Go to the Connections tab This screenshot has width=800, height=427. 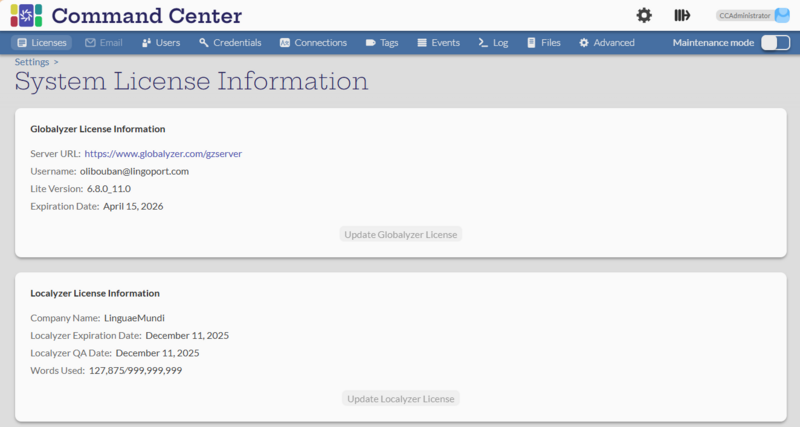(313, 43)
